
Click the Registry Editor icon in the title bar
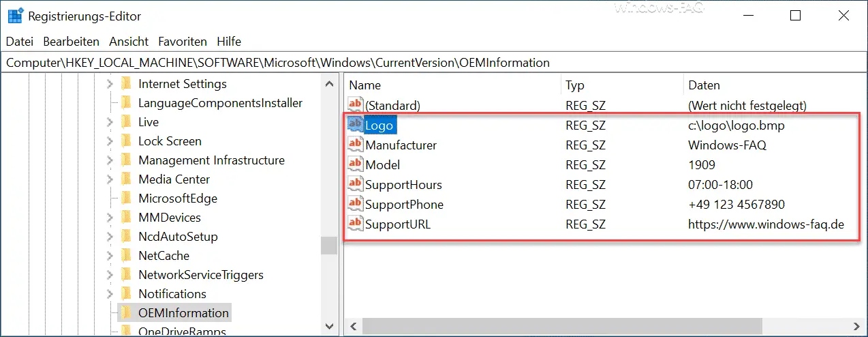click(x=14, y=15)
